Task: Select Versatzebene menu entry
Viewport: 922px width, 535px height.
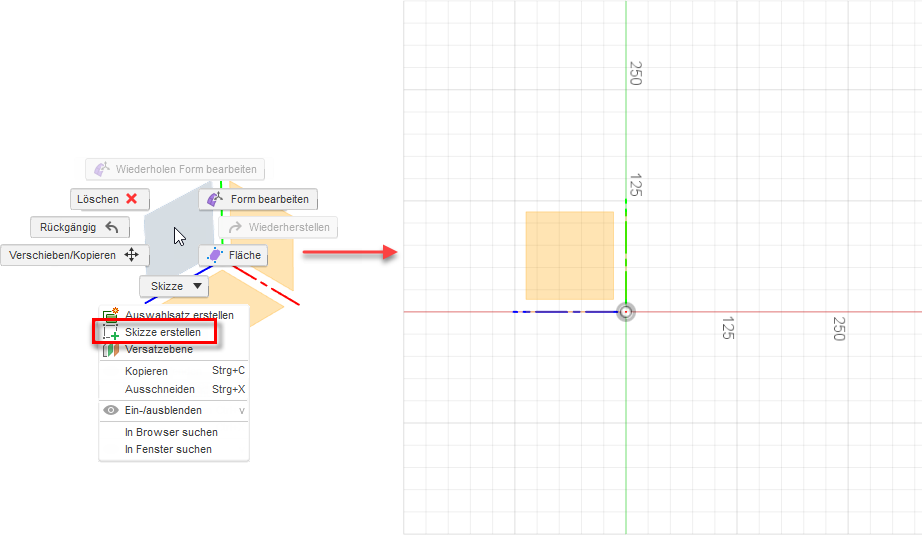Action: (x=159, y=349)
